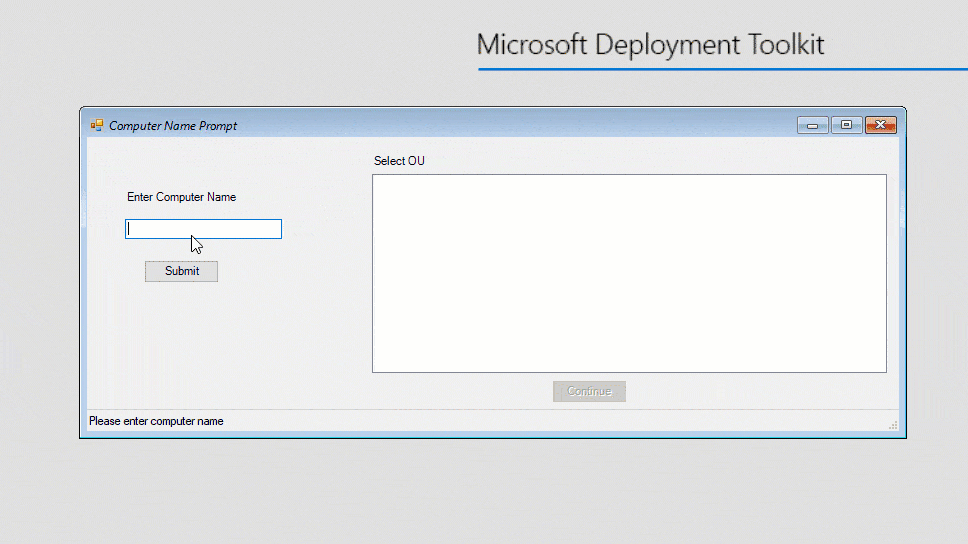
Task: Click the 'Enter Computer Name' label
Action: tap(182, 197)
